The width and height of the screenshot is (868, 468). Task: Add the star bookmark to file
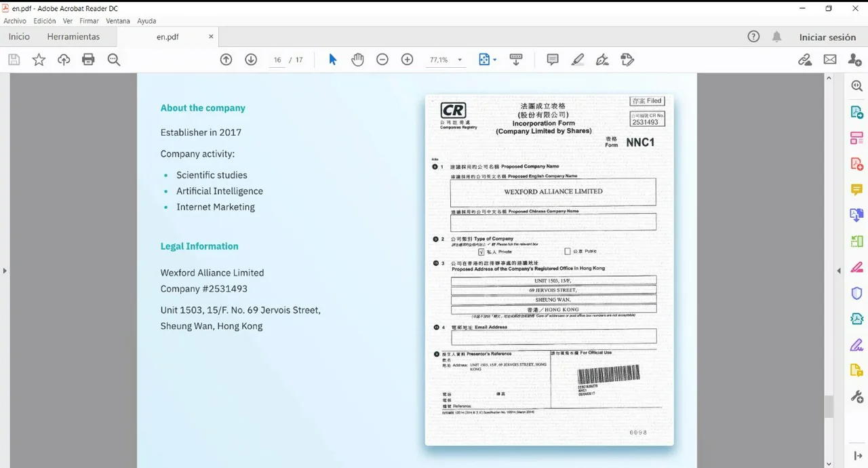tap(39, 60)
